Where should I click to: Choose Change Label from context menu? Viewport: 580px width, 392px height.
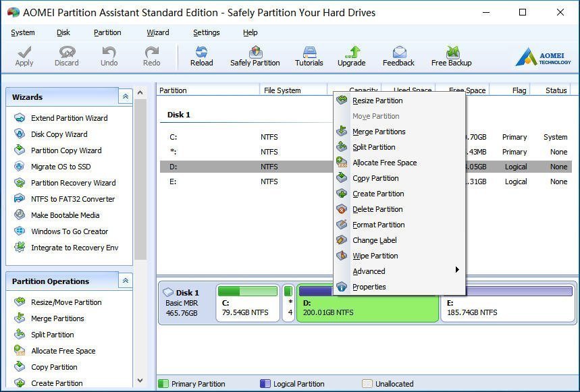point(399,240)
